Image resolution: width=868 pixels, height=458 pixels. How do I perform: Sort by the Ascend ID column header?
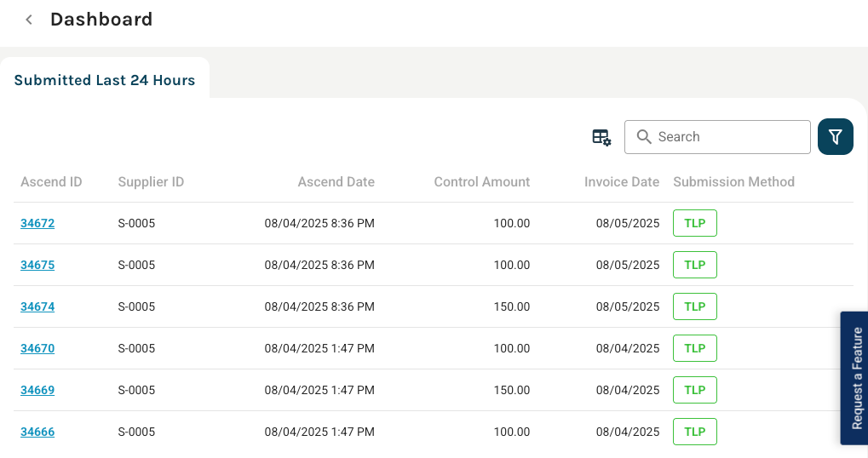tap(51, 182)
